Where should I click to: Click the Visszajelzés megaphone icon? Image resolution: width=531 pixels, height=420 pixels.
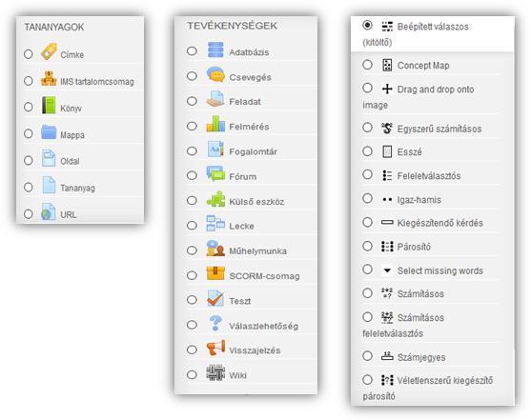(x=215, y=348)
